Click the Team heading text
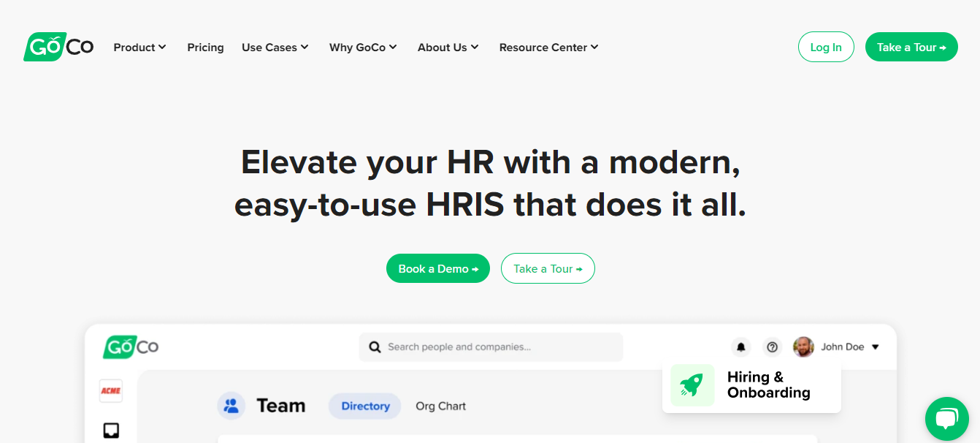The image size is (980, 443). click(281, 406)
